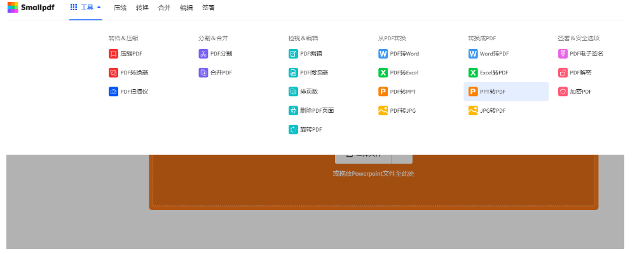Click the 旋转PDF rotate icon

pos(293,129)
